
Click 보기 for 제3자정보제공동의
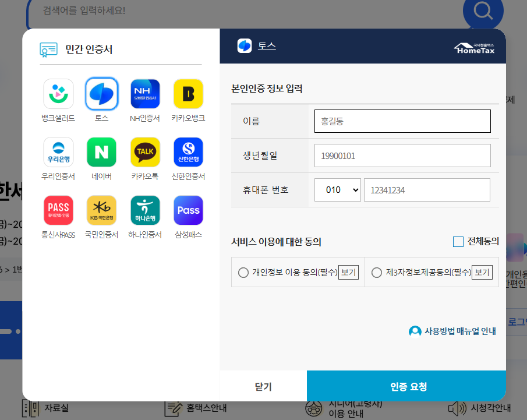pyautogui.click(x=482, y=273)
